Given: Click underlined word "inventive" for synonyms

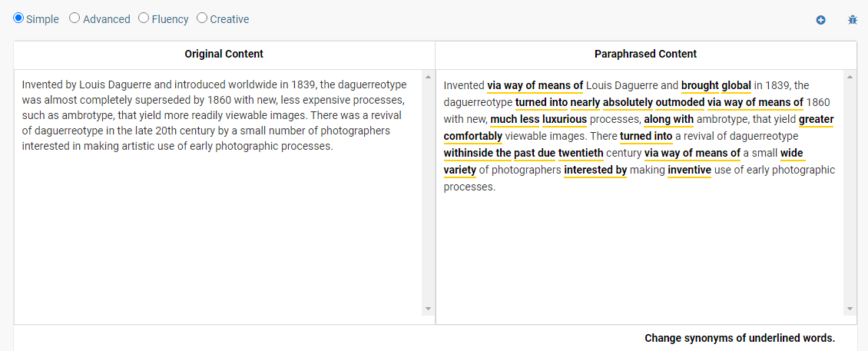Looking at the screenshot, I should point(689,170).
